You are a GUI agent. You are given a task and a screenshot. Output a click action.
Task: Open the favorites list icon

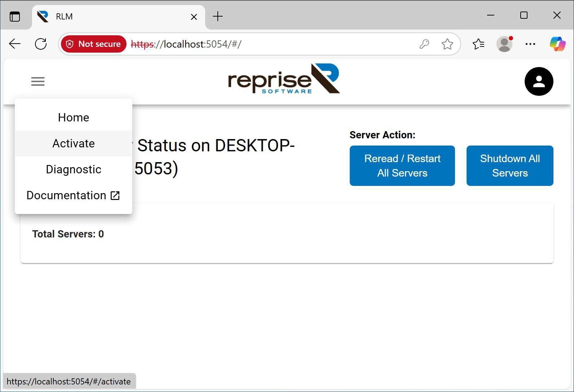(x=478, y=44)
